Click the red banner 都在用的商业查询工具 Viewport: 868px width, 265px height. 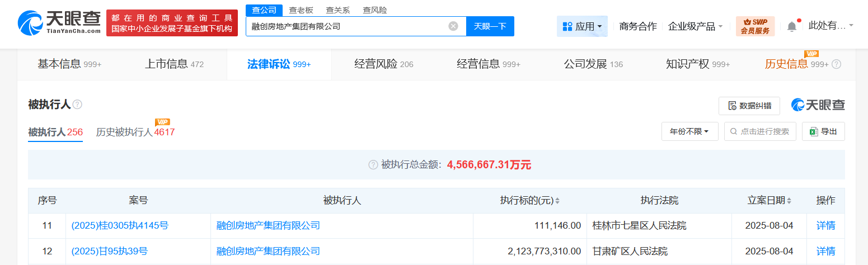tap(172, 23)
